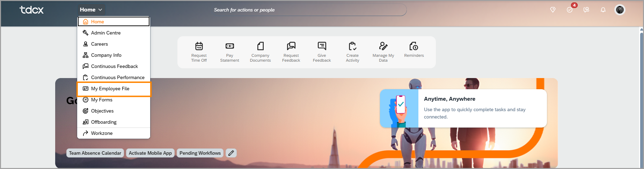
Task: Open the Pending Workflows button
Action: (x=200, y=153)
